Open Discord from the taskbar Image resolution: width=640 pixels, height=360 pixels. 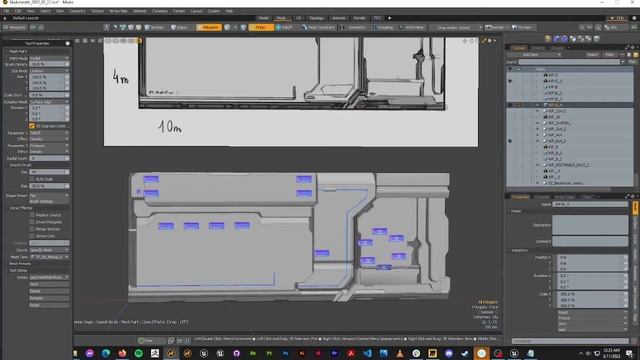(449, 353)
